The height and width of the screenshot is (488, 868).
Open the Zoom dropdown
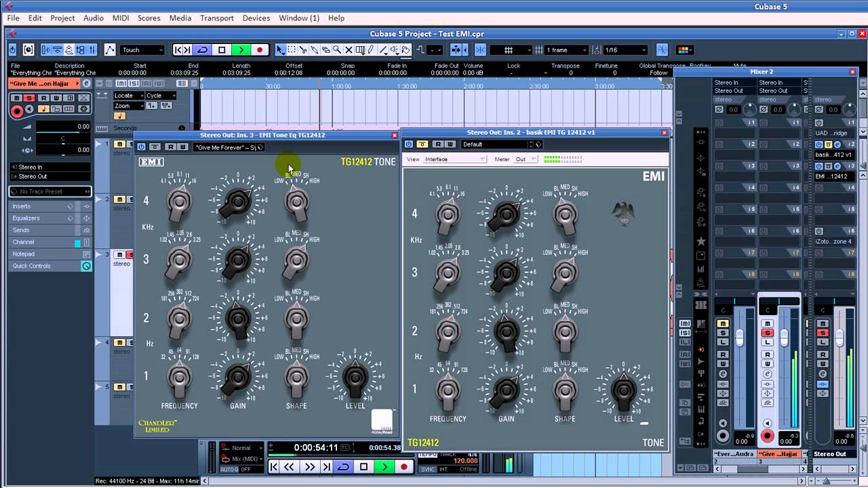129,106
